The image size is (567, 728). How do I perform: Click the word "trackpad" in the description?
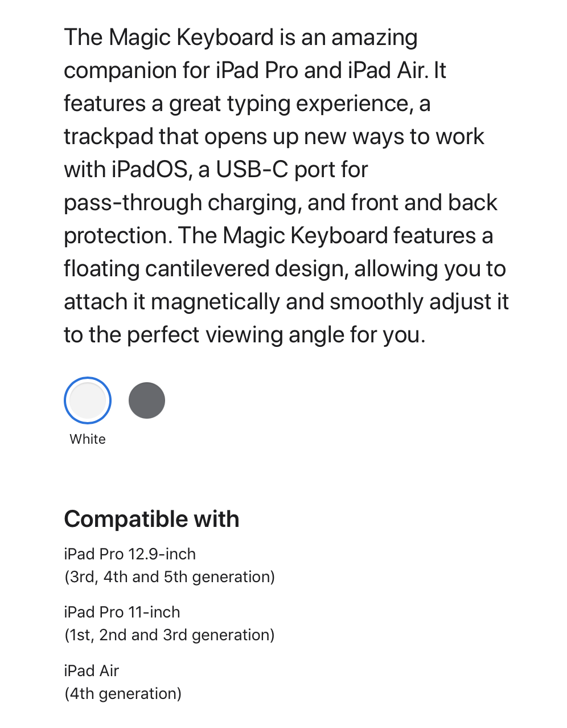click(109, 137)
